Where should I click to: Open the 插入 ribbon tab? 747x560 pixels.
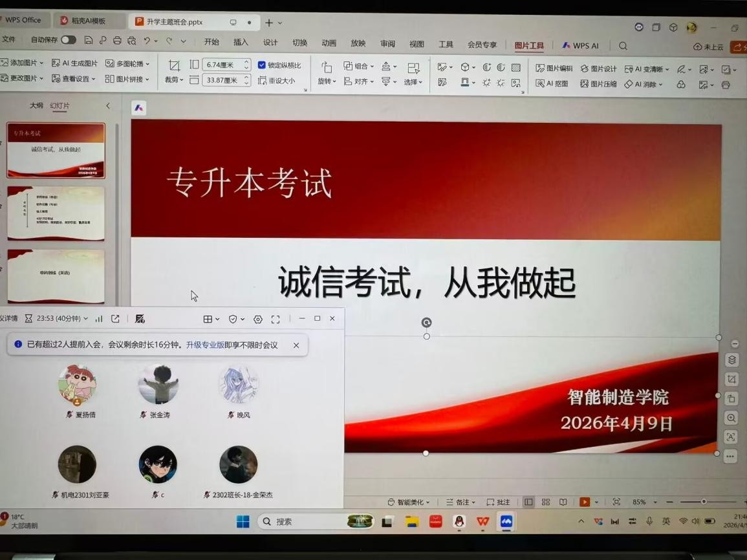[x=241, y=43]
